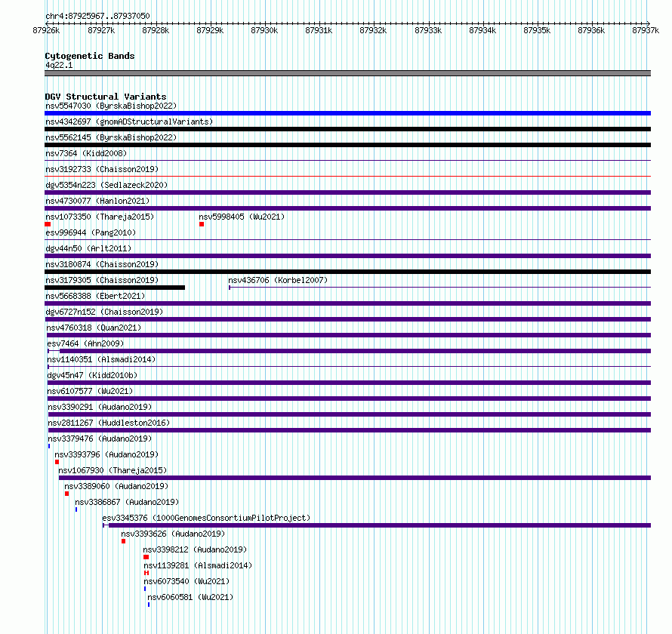The image size is (672, 634).
Task: Click the 87937k ruler tick label
Action: tap(646, 30)
